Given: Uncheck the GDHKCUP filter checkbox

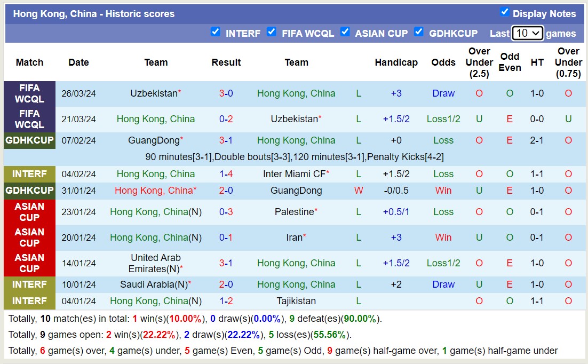Looking at the screenshot, I should [x=419, y=32].
